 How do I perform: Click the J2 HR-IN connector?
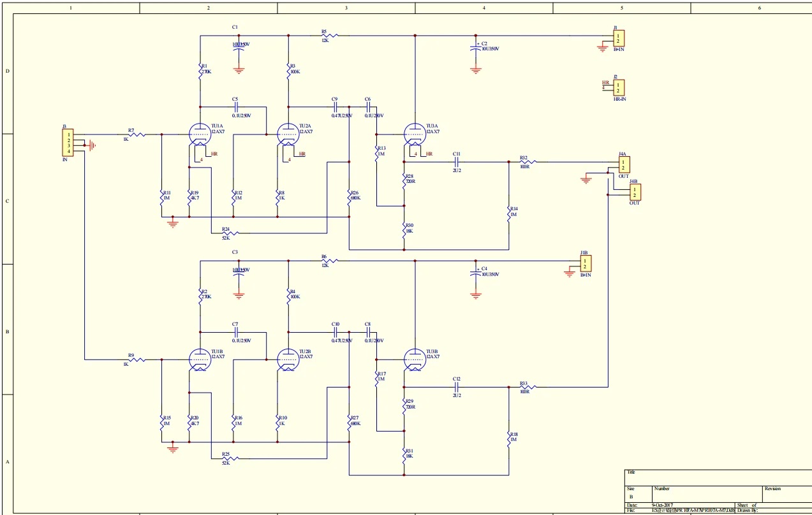coord(618,87)
